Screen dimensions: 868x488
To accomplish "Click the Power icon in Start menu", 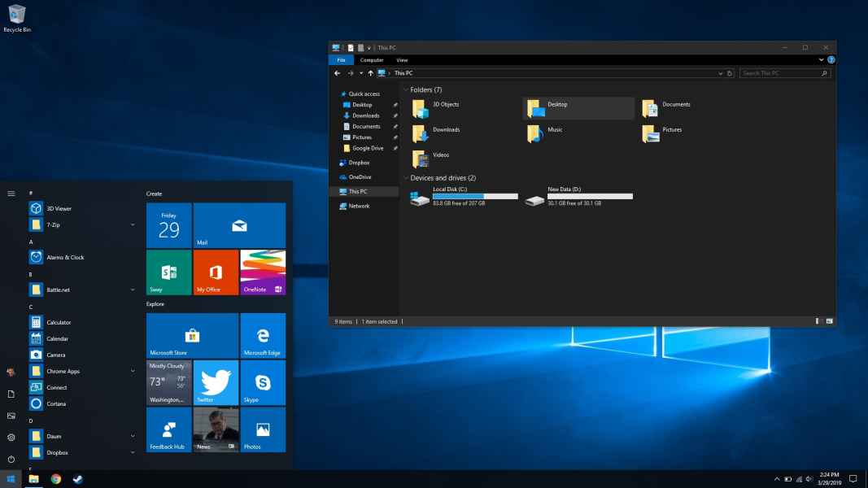I will 11,460.
